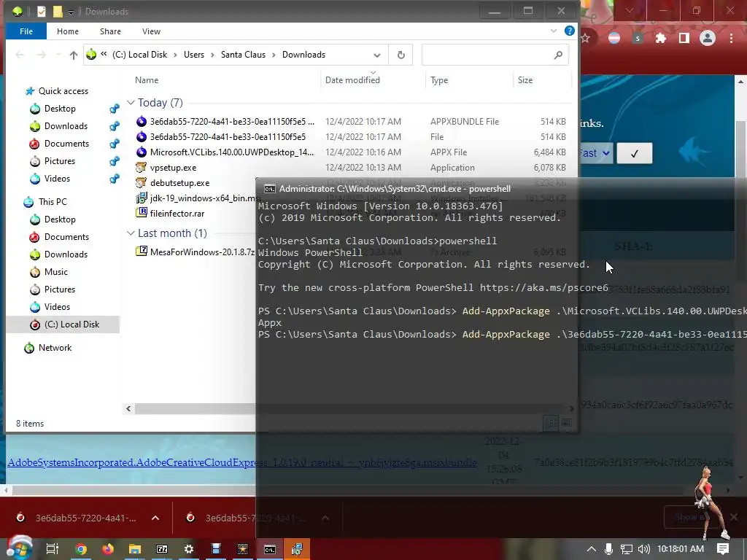Open options for the first 3e6dab55 download
This screenshot has width=747, height=560.
click(x=155, y=518)
